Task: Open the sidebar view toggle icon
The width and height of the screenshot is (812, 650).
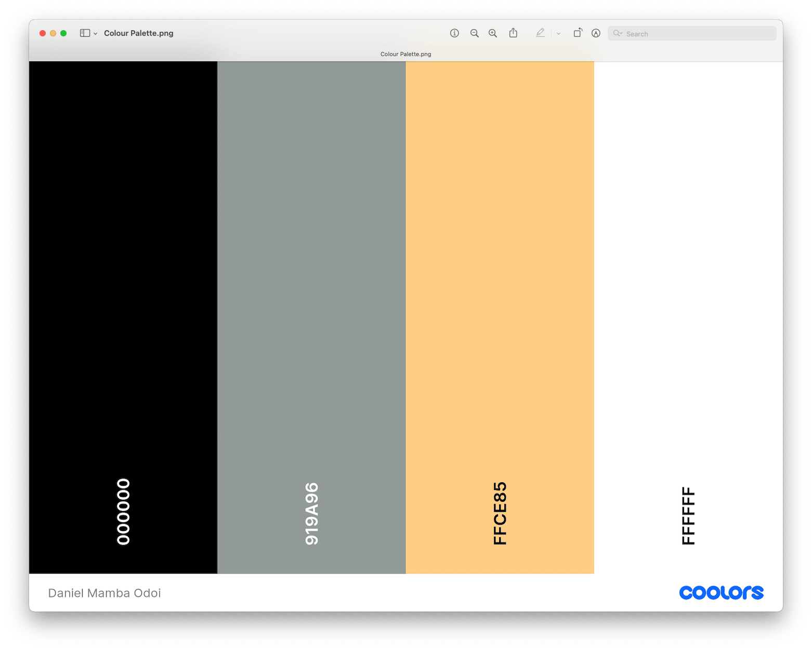Action: [x=85, y=33]
